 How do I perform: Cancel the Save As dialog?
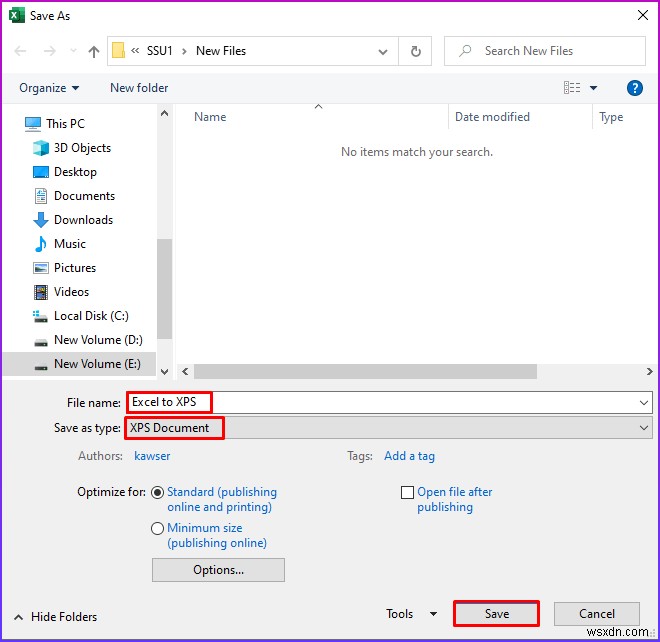597,614
